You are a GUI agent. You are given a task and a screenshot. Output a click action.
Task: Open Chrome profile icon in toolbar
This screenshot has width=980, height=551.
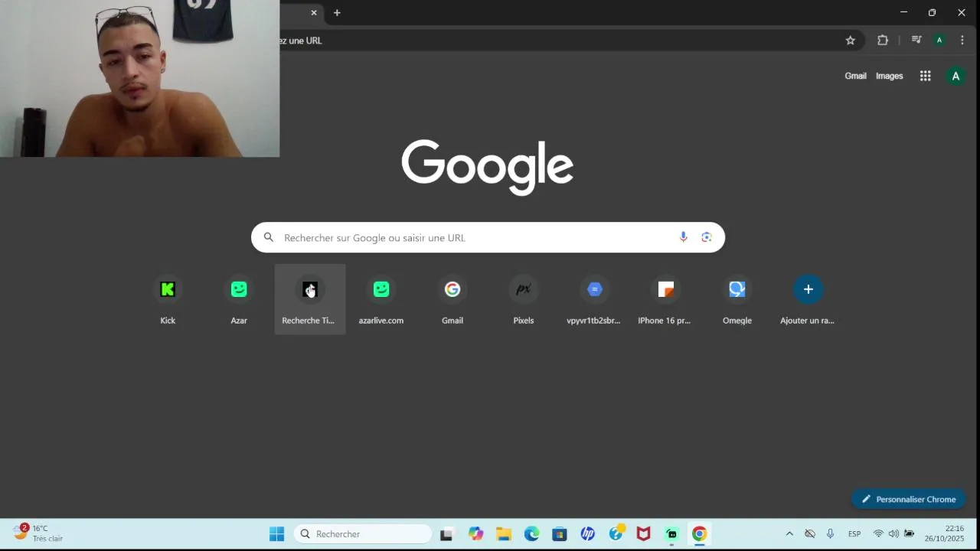939,41
